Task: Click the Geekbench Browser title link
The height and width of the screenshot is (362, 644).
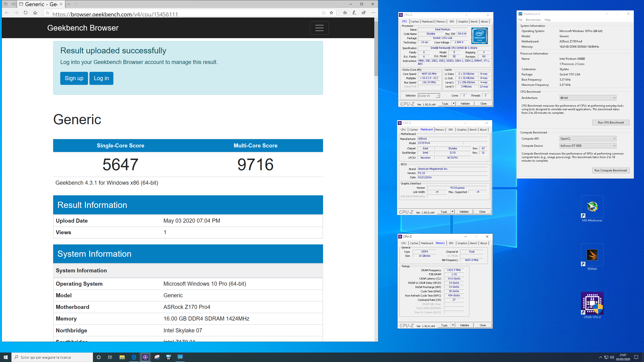Action: [x=83, y=28]
